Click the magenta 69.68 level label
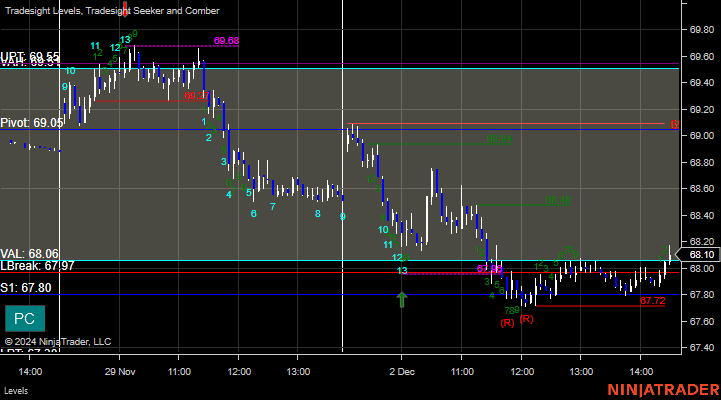 click(x=226, y=41)
